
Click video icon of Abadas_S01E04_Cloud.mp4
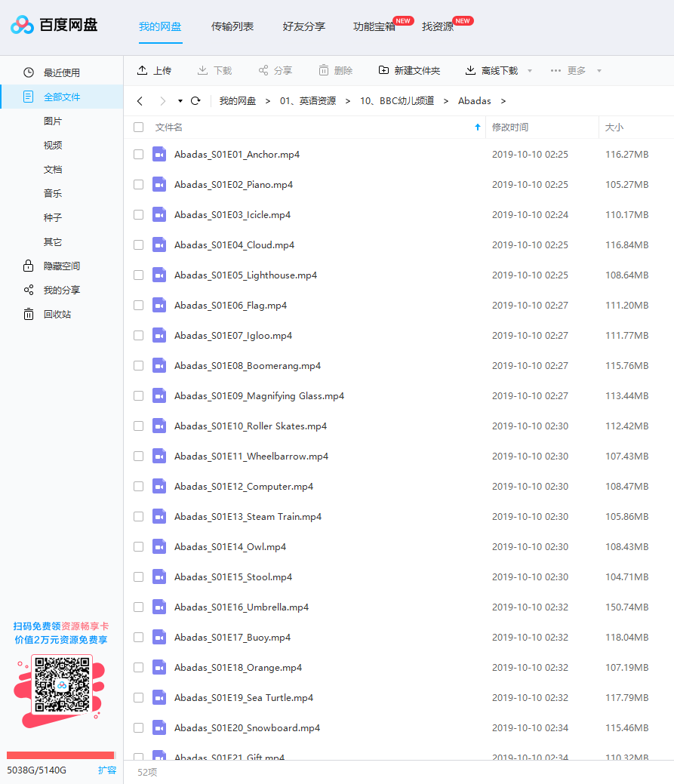click(158, 244)
